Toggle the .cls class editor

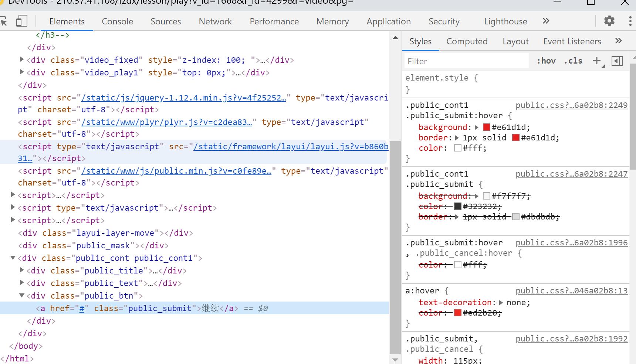tap(573, 61)
